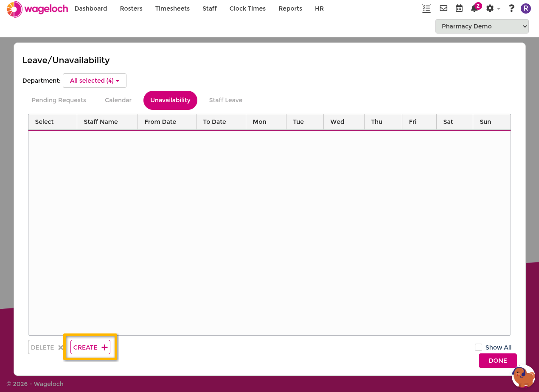The height and width of the screenshot is (392, 539).
Task: Switch to Staff Leave tab
Action: (226, 100)
